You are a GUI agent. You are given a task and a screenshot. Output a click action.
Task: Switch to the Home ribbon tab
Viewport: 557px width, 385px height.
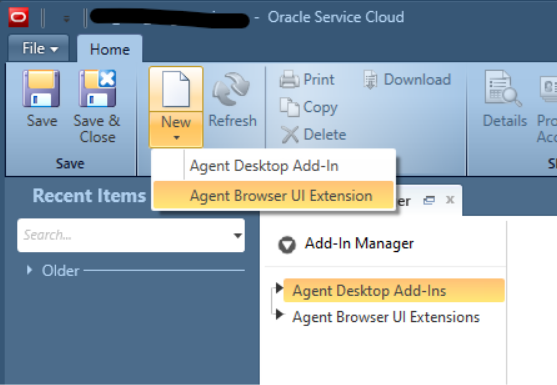click(110, 49)
